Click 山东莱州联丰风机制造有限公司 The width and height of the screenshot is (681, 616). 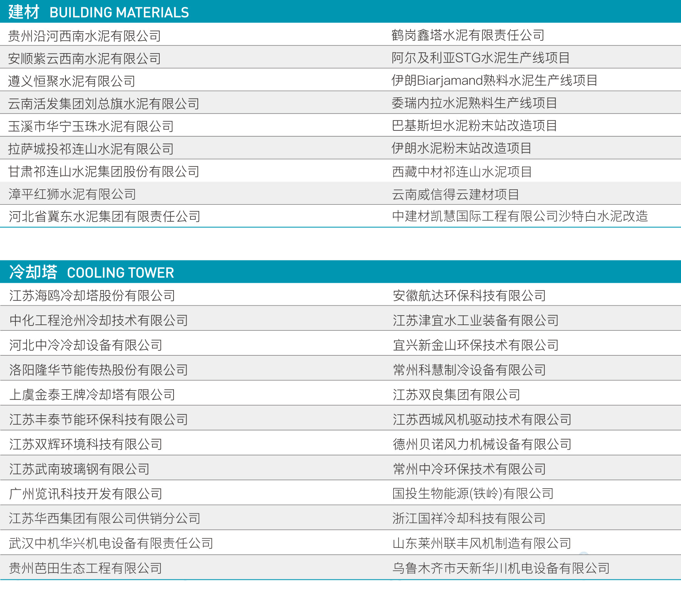[x=482, y=543]
